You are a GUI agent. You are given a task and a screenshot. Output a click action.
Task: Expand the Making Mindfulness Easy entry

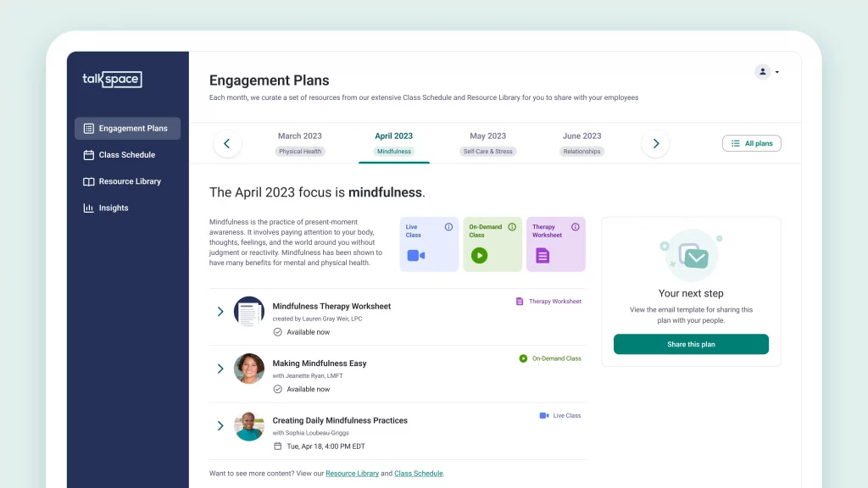coord(220,369)
